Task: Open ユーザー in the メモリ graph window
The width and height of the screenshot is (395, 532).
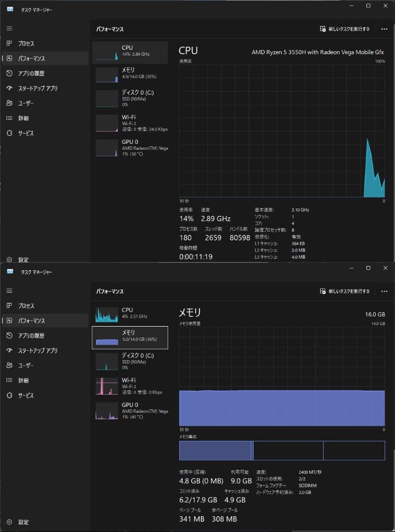Action: click(26, 366)
